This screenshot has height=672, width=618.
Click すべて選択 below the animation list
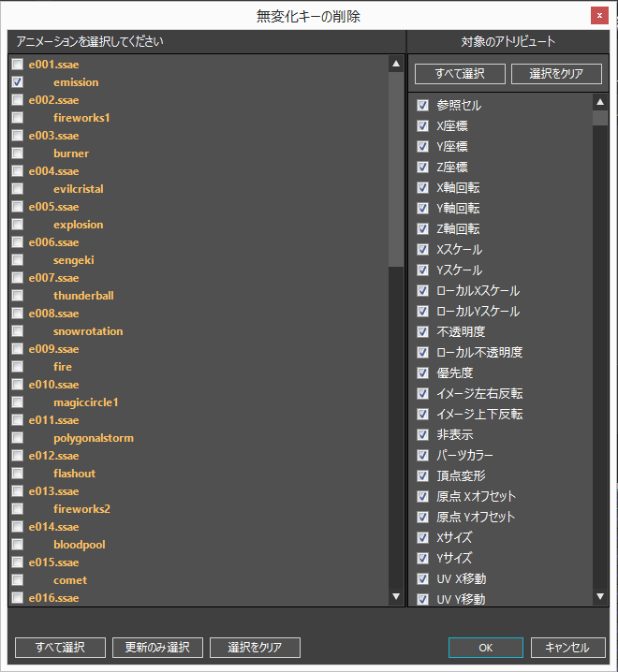(60, 647)
